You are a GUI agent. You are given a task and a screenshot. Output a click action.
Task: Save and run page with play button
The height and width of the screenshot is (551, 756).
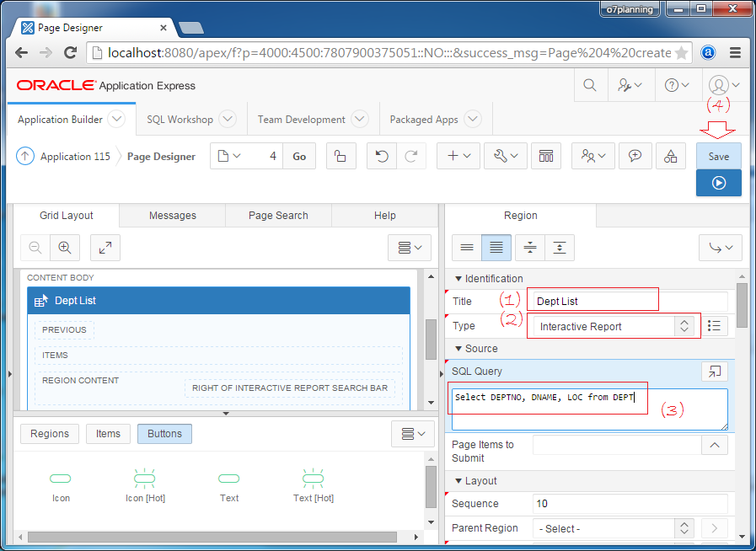point(718,183)
